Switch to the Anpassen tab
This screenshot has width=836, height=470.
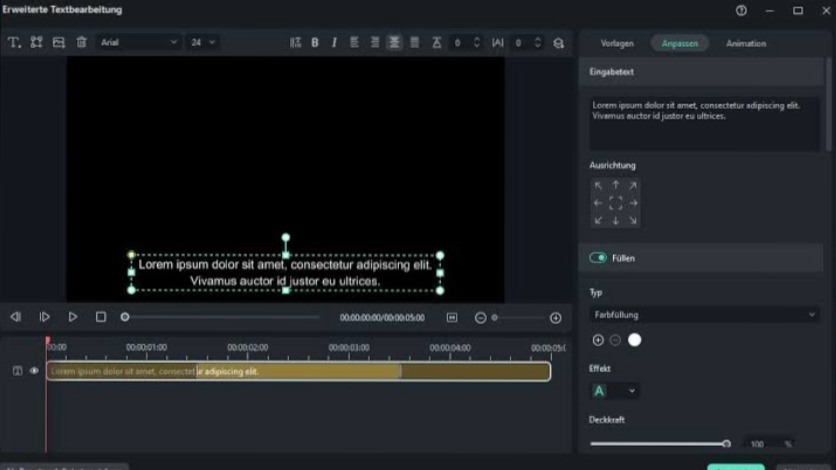coord(680,44)
